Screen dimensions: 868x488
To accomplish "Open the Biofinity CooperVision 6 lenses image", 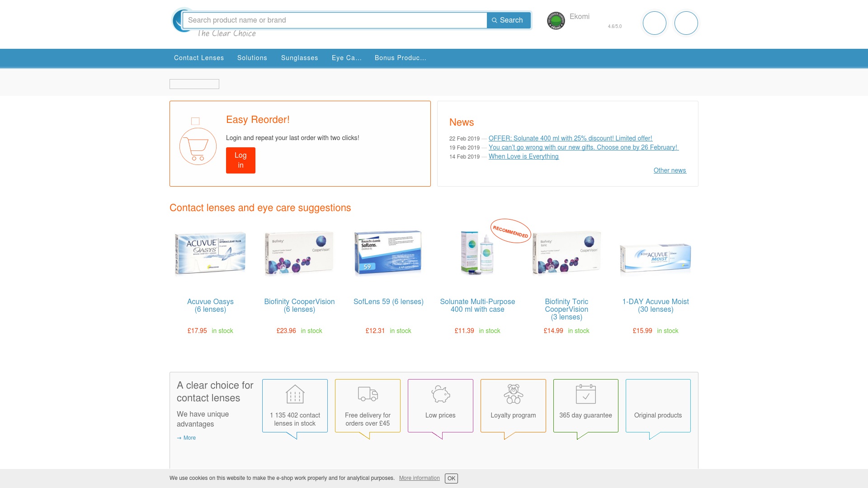I will pyautogui.click(x=299, y=253).
